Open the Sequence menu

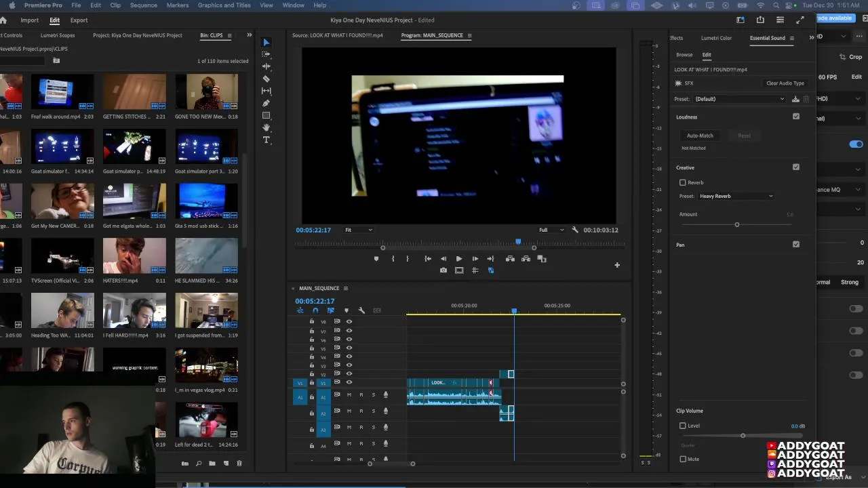click(x=143, y=5)
